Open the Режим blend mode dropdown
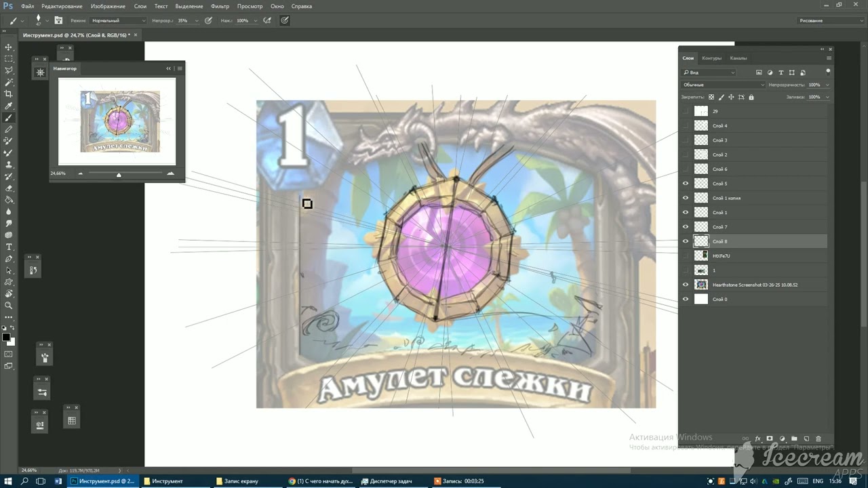This screenshot has height=488, width=868. pos(118,20)
